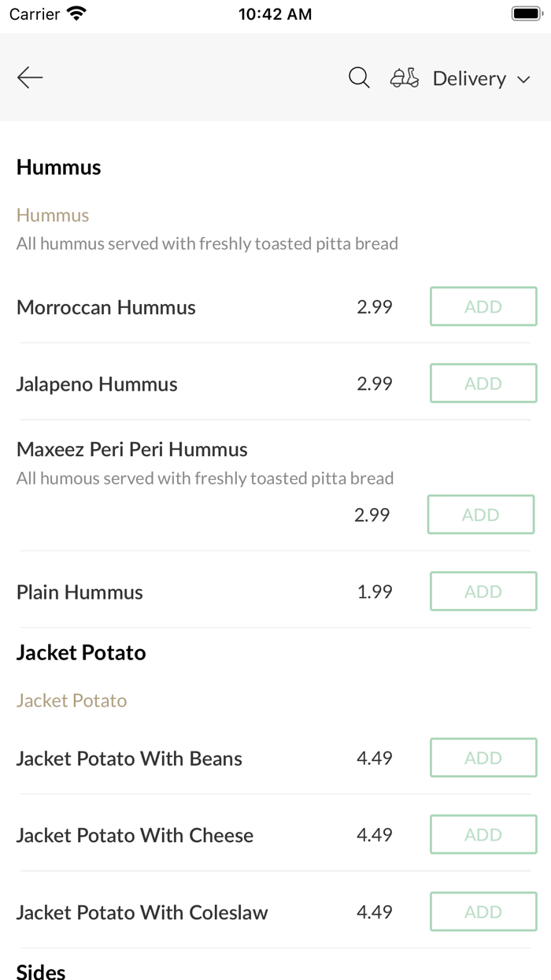
Task: Tap the bold Jacket Potato section header
Action: [x=81, y=652]
